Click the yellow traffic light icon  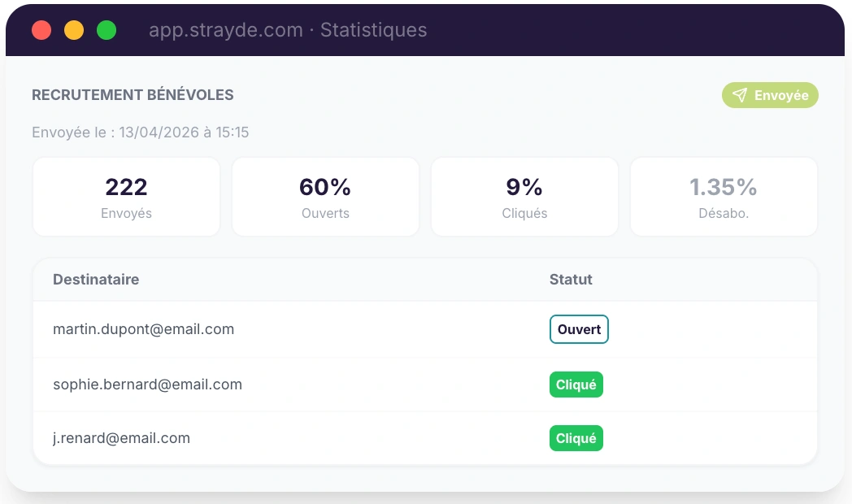tap(73, 30)
